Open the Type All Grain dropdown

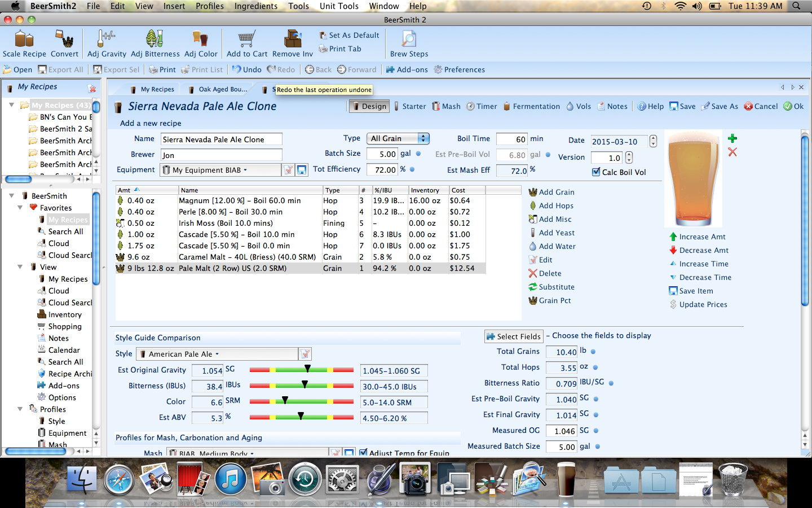(398, 138)
